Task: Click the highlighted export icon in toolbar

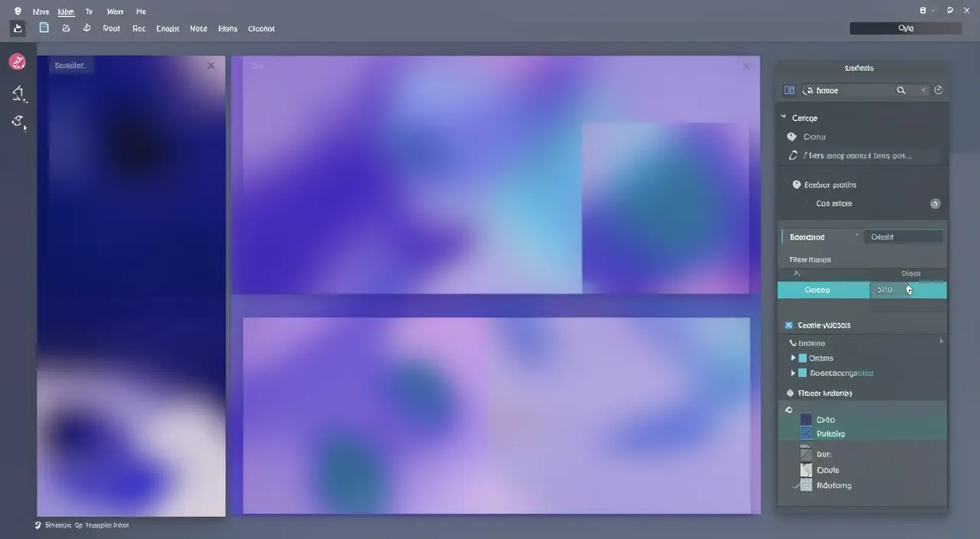Action: (18, 28)
